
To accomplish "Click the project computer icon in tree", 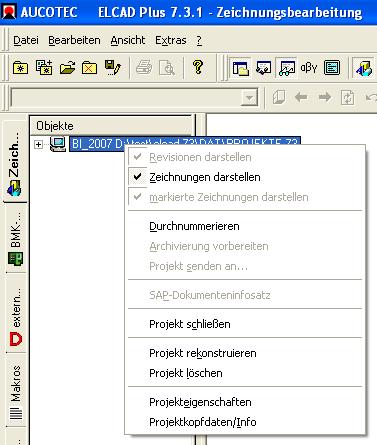I will click(58, 144).
